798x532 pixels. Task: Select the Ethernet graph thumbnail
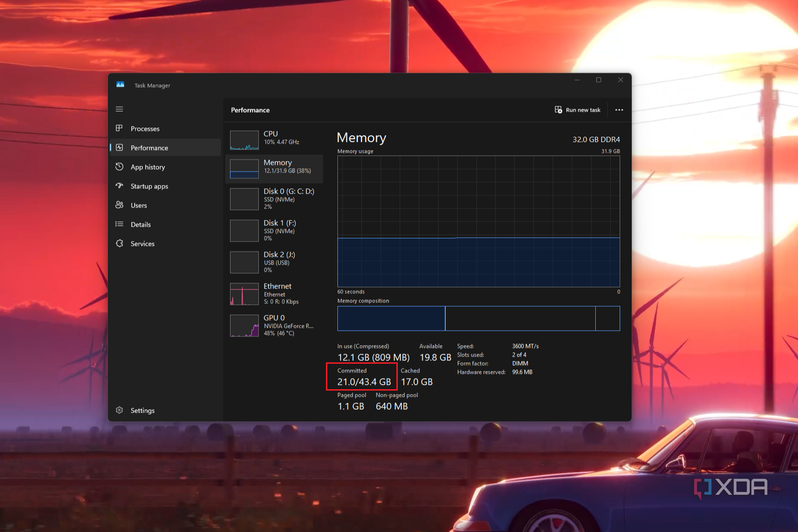pyautogui.click(x=244, y=294)
